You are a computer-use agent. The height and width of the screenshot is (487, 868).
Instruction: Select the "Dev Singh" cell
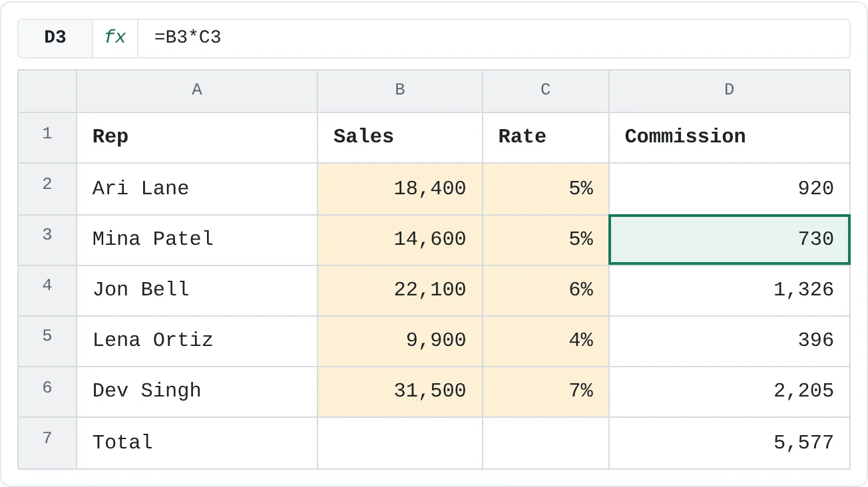[x=197, y=391]
